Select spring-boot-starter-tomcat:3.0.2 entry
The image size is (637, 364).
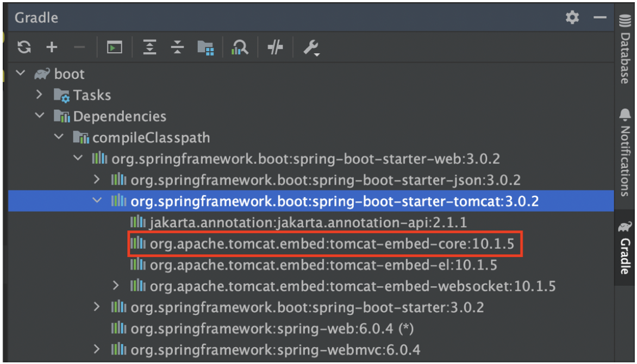point(311,200)
